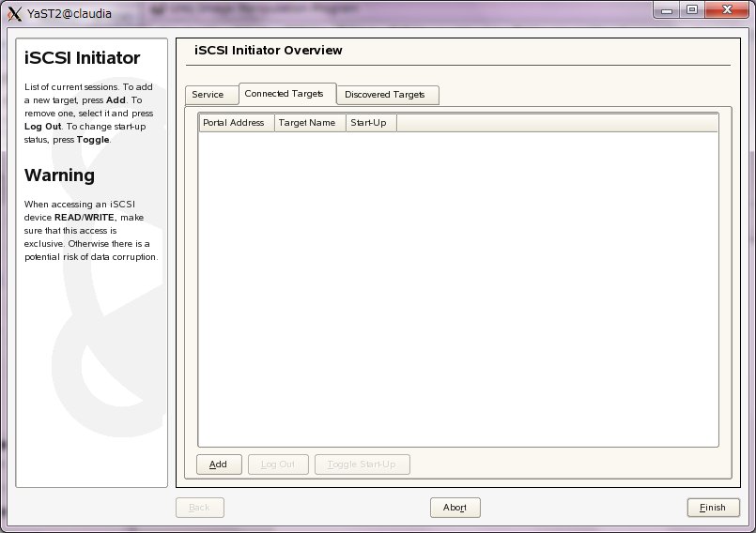756x533 pixels.
Task: Switch to the Service tab
Action: pos(211,95)
